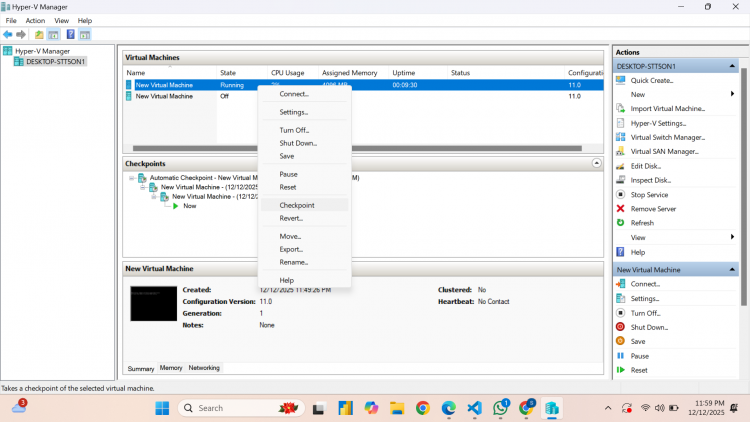Choose Connect... from the context menu
Image resolution: width=750 pixels, height=422 pixels.
pos(304,94)
